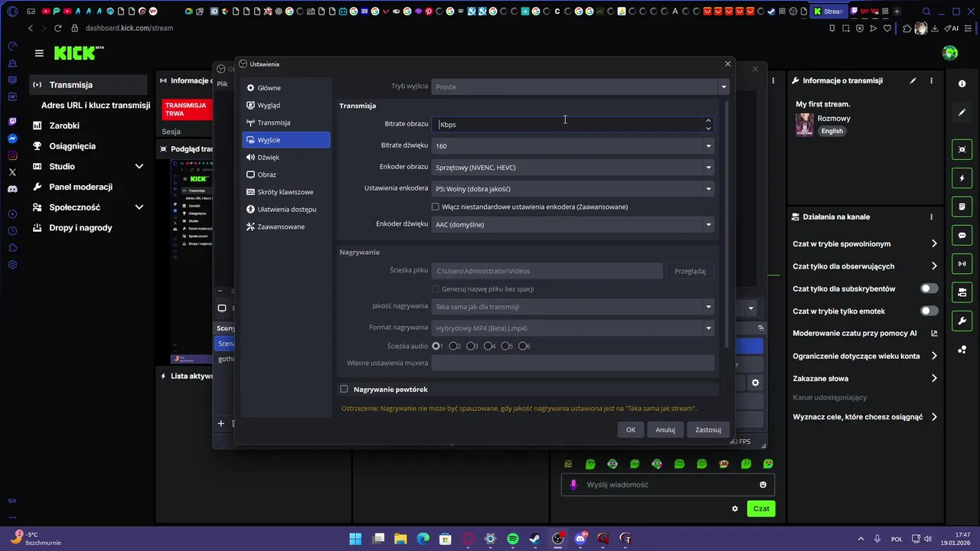The width and height of the screenshot is (980, 551).
Task: Open Messenger in the Opera sidebar
Action: tap(12, 139)
